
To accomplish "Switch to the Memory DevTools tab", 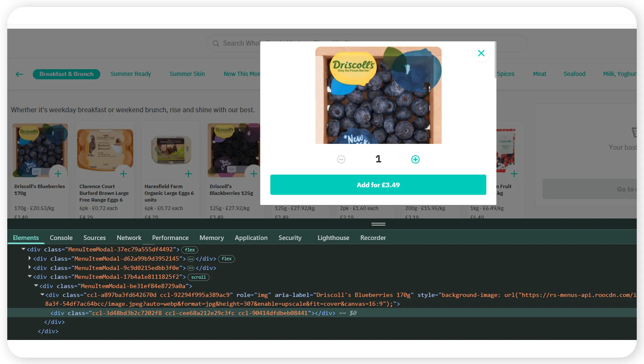I will coord(211,238).
